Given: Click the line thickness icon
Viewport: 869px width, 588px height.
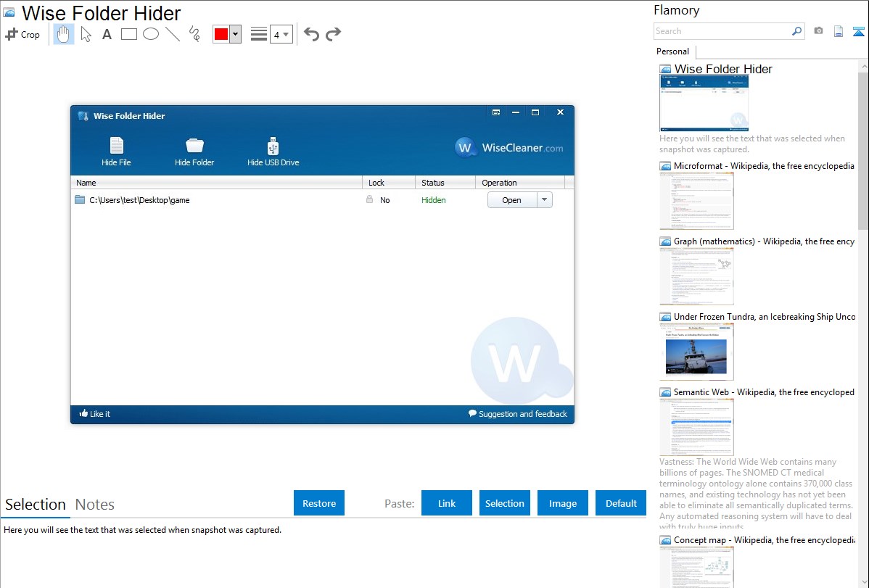Looking at the screenshot, I should 259,34.
